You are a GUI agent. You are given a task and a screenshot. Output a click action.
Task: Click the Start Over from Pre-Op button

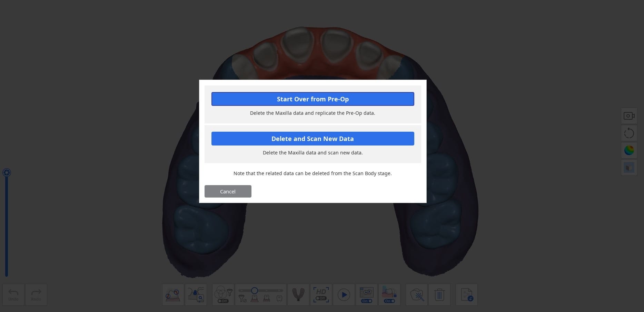[x=313, y=99]
